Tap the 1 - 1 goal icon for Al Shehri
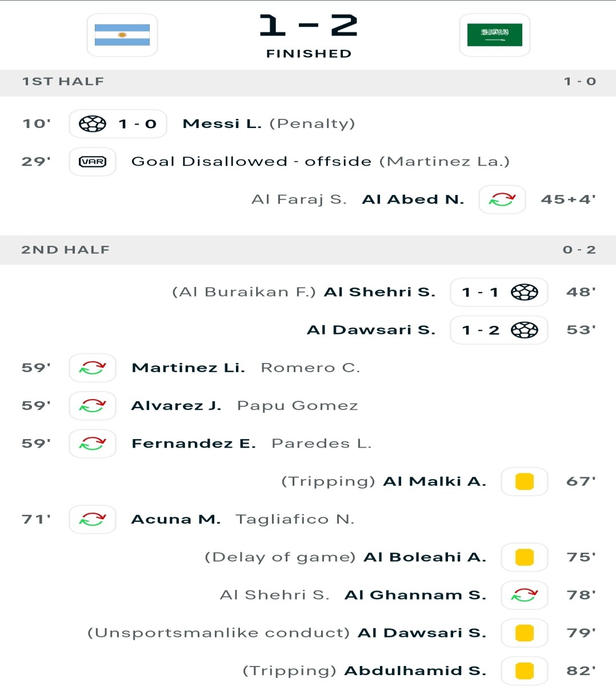616x686 pixels. pos(525,292)
